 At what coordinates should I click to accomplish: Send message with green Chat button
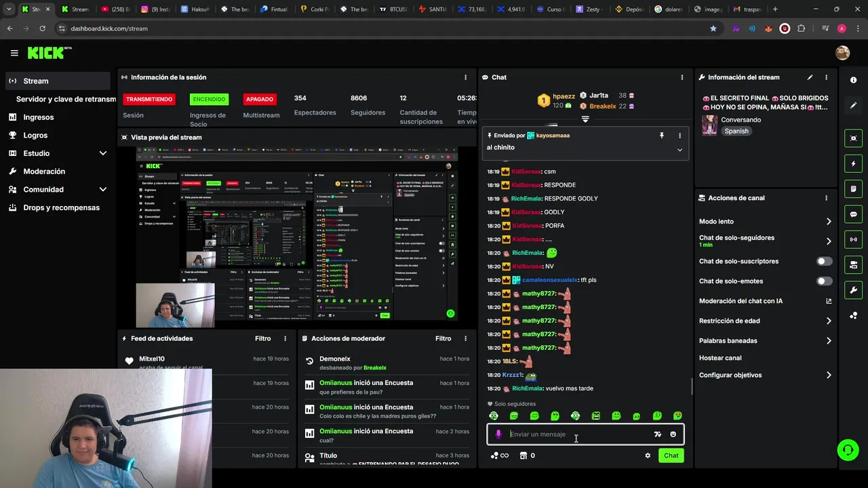click(x=671, y=455)
